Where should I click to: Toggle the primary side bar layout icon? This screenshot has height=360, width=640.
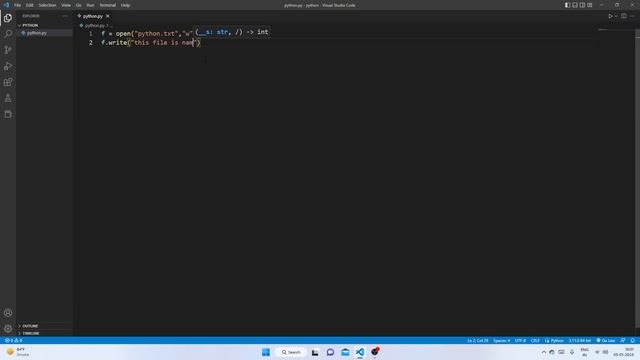[x=567, y=5]
